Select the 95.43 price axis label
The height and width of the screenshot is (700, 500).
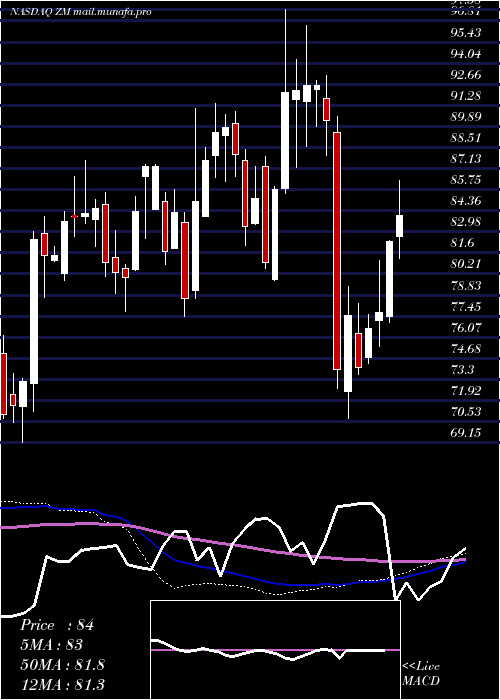467,33
